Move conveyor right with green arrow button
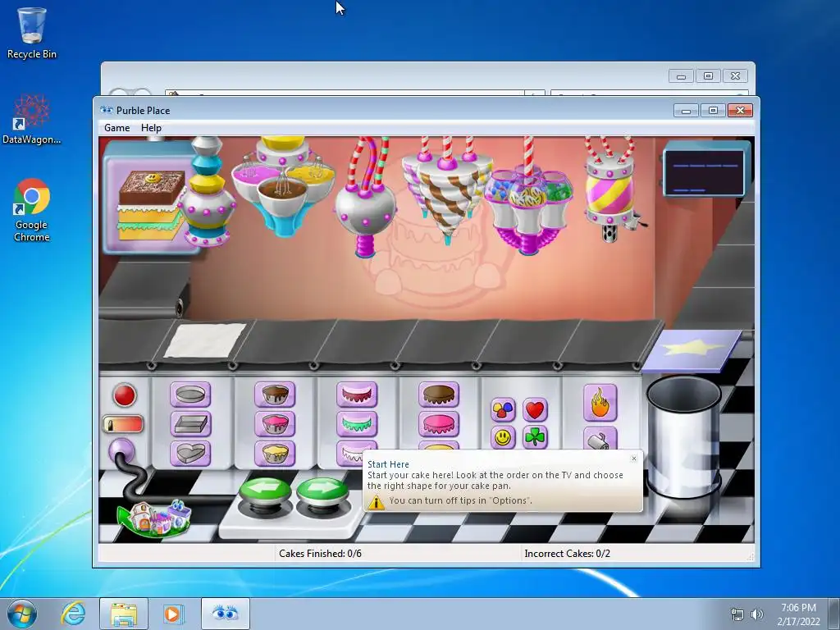The width and height of the screenshot is (840, 630). tap(322, 491)
